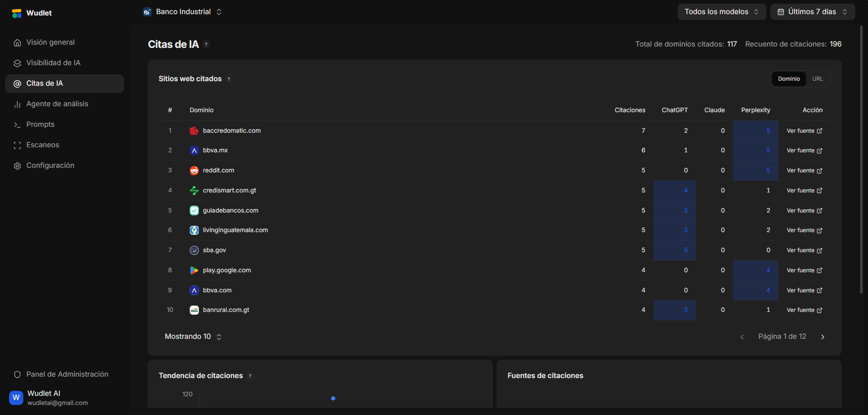Click the Fuentes de citaciones heading
This screenshot has width=868, height=415.
point(545,376)
